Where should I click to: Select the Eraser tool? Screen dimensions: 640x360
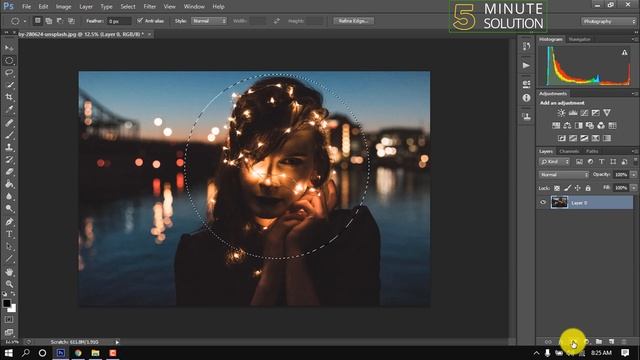(9, 172)
